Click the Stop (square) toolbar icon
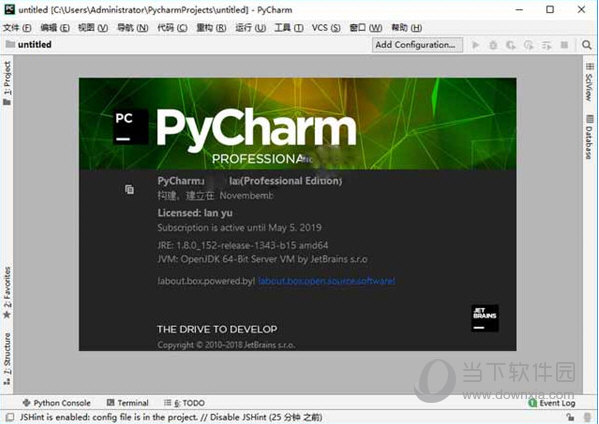 click(x=564, y=45)
